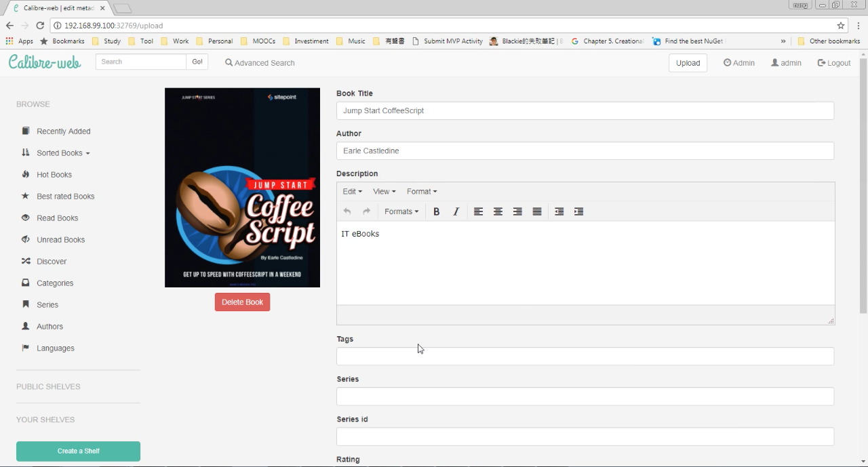The width and height of the screenshot is (868, 467).
Task: Open the Submit MVP Activity bookmark
Action: point(448,41)
